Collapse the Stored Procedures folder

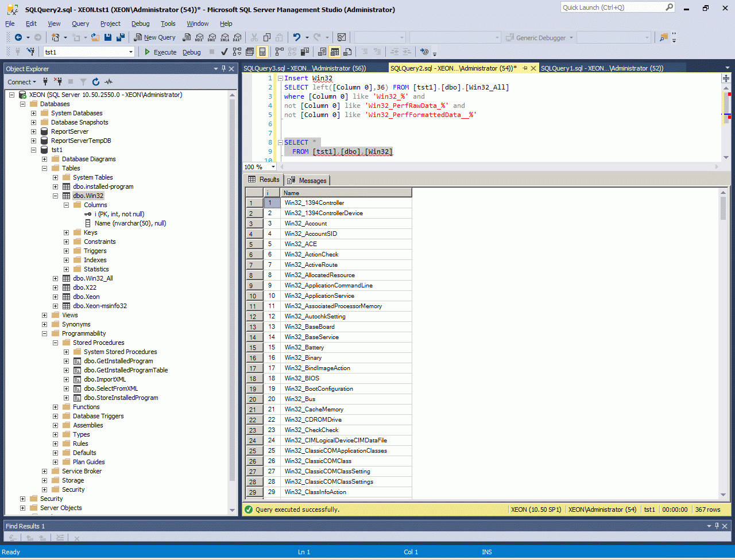click(x=56, y=343)
